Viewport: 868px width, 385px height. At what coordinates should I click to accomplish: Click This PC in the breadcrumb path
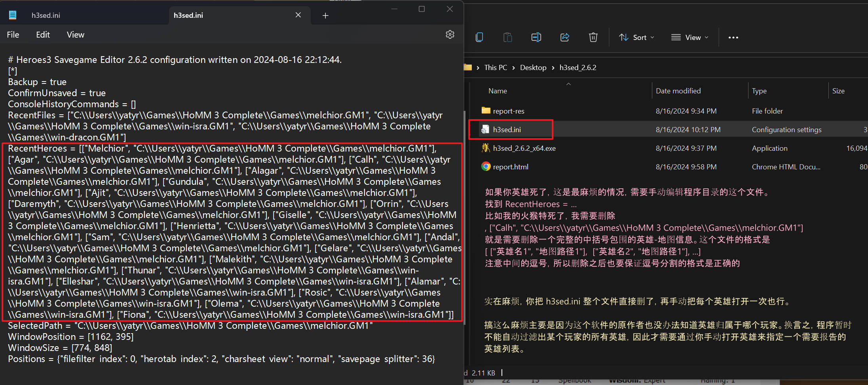496,68
